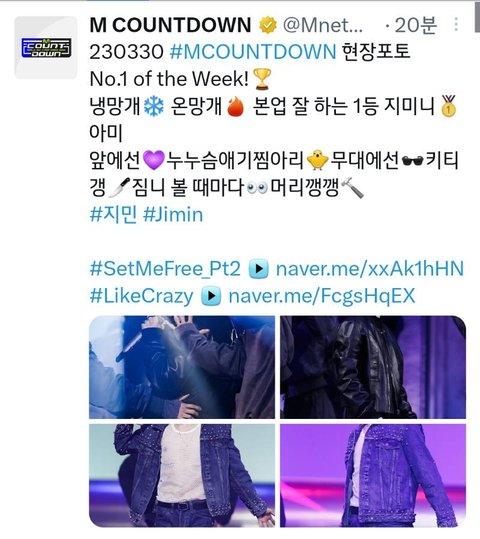The height and width of the screenshot is (539, 480).
Task: Open the tweet's three-dot more menu
Action: tap(456, 24)
